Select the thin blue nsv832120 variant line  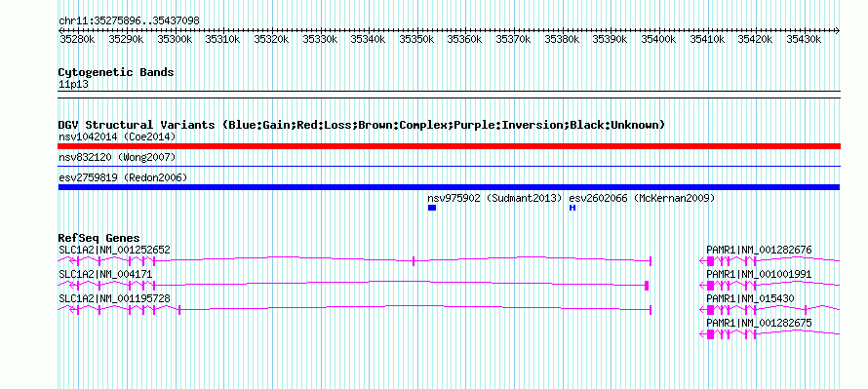click(x=449, y=166)
